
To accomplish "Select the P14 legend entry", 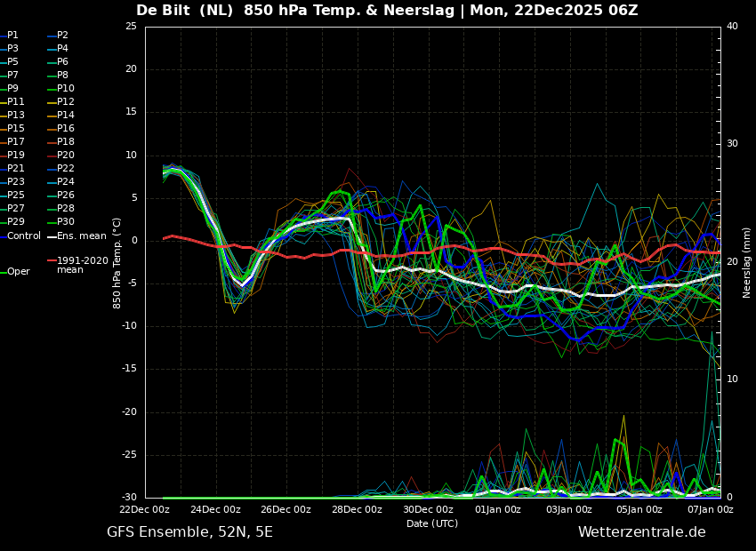I will pyautogui.click(x=60, y=116).
